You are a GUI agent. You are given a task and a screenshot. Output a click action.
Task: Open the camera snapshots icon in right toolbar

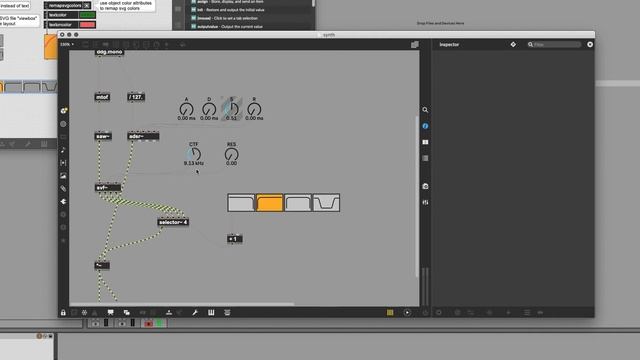click(x=425, y=186)
